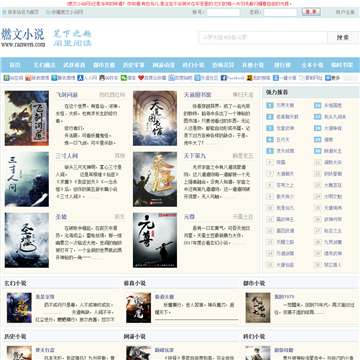The height and width of the screenshot is (360, 360).
Task: Click the 微信 share icon
Action: click(x=124, y=78)
